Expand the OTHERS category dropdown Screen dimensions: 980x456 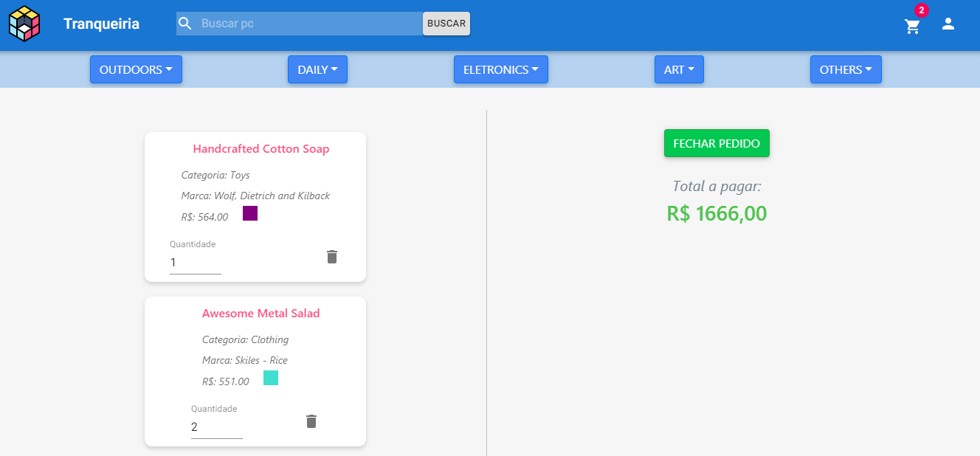pyautogui.click(x=846, y=69)
